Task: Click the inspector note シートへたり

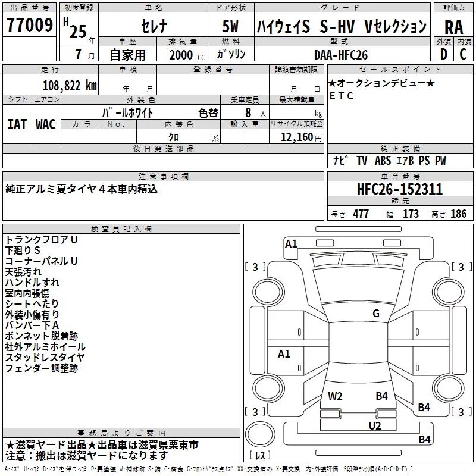Action: tap(32, 304)
